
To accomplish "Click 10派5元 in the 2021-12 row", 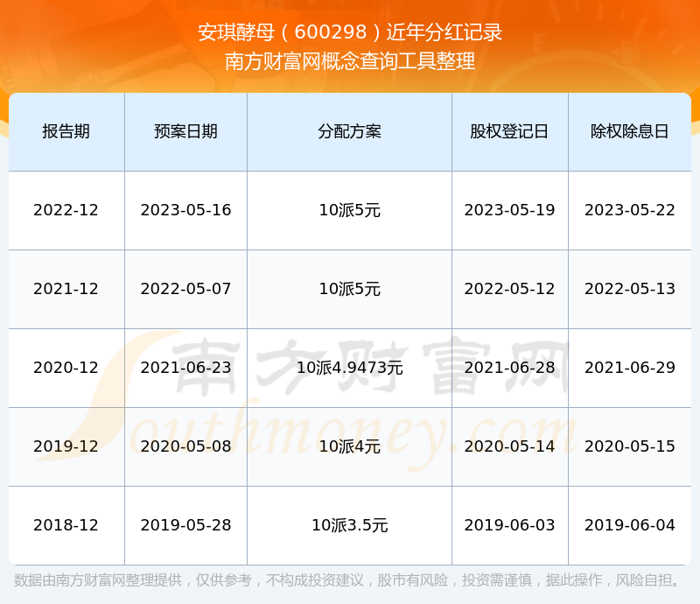I will click(349, 289).
